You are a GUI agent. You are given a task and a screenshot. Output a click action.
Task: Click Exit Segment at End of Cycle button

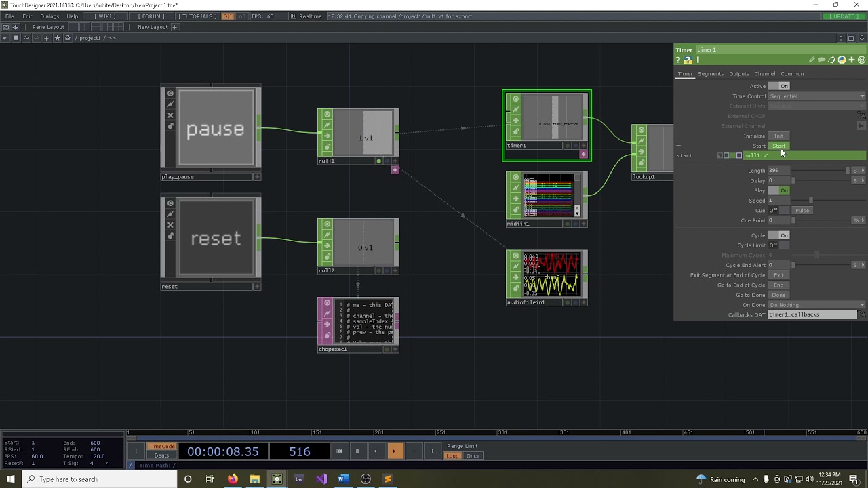pos(778,275)
